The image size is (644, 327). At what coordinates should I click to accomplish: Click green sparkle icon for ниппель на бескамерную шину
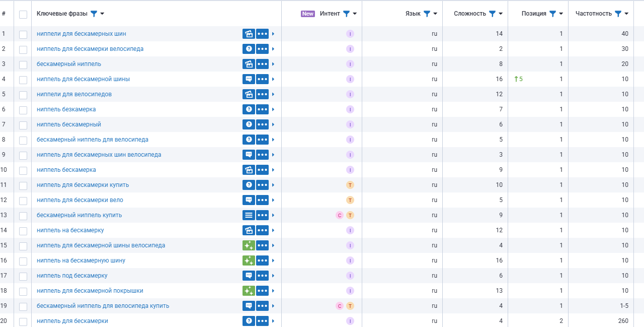pyautogui.click(x=249, y=260)
